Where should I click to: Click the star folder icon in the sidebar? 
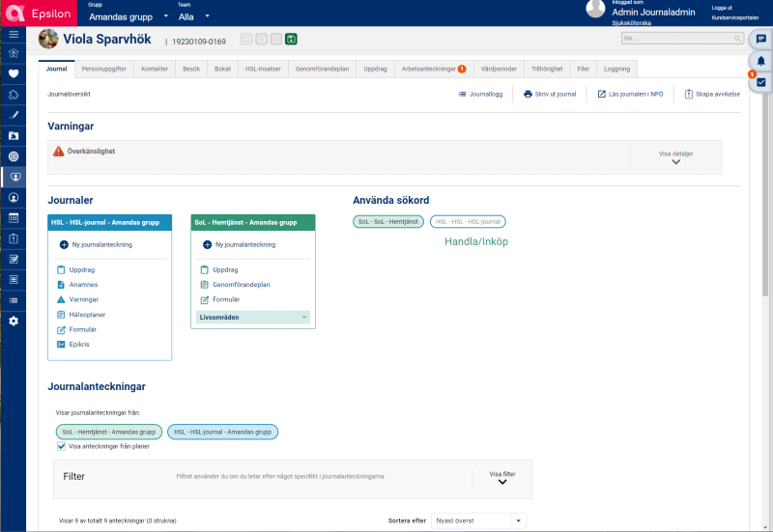tap(14, 136)
